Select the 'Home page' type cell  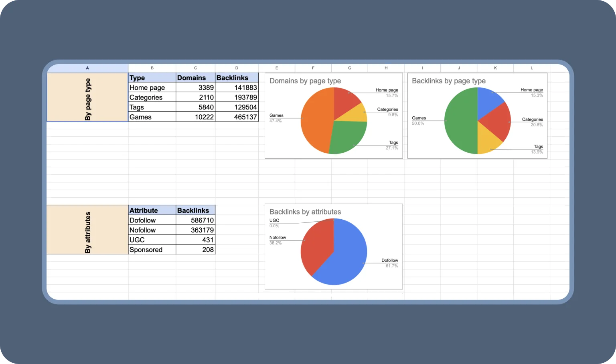(152, 87)
